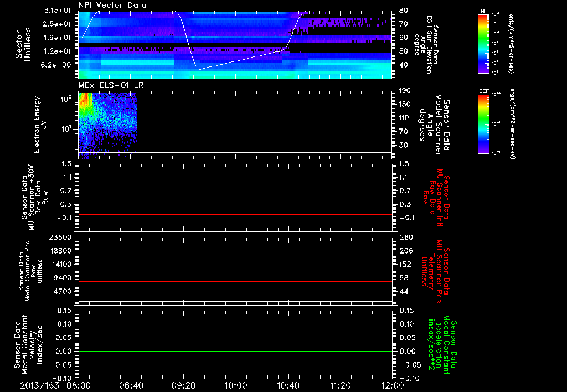Pick the 10:00 time axis label
Screen dimensions: 567x392
point(236,385)
